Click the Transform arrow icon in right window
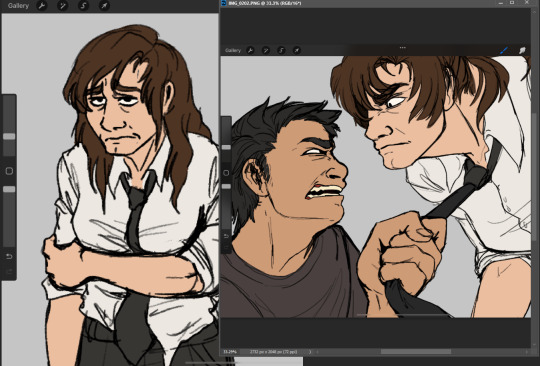 (x=297, y=50)
